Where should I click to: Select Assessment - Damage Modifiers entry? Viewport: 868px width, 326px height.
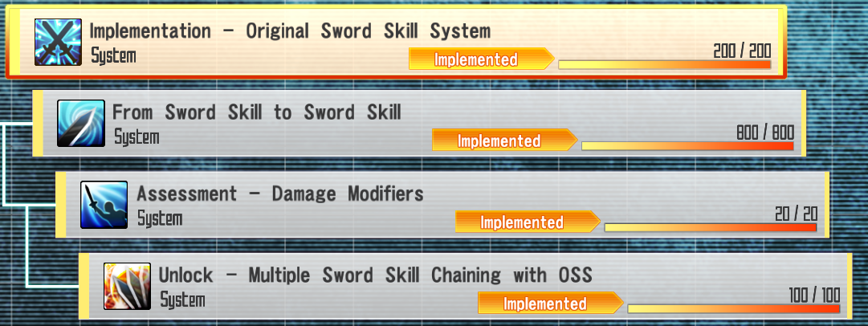(x=442, y=204)
